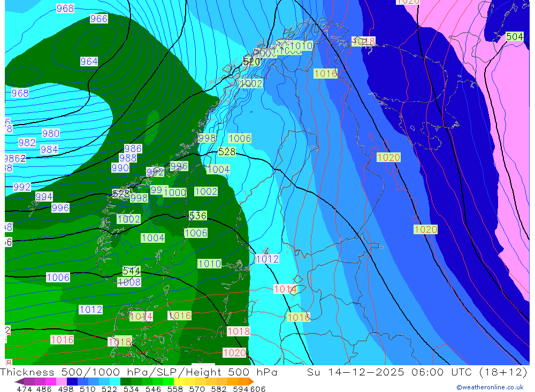This screenshot has height=392, width=535.
Task: Click the 980 isobar label
Action: (51, 133)
